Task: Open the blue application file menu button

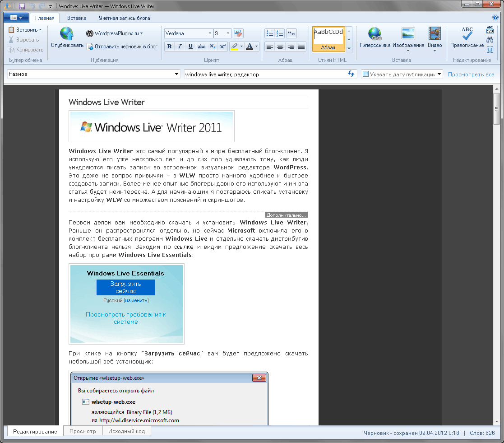Action: [x=16, y=18]
